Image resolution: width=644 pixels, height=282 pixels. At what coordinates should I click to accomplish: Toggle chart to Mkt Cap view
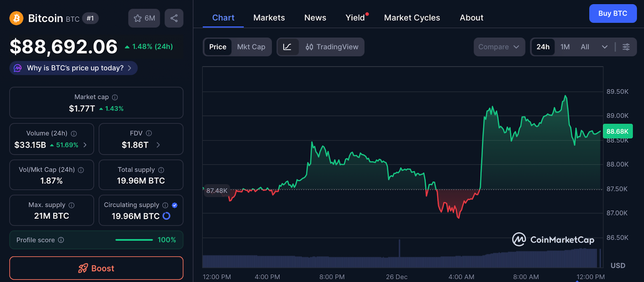click(x=251, y=47)
